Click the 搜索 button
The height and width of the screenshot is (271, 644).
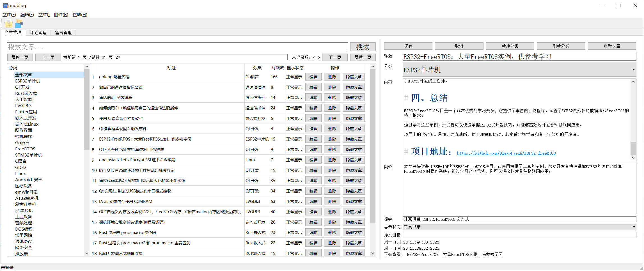363,47
